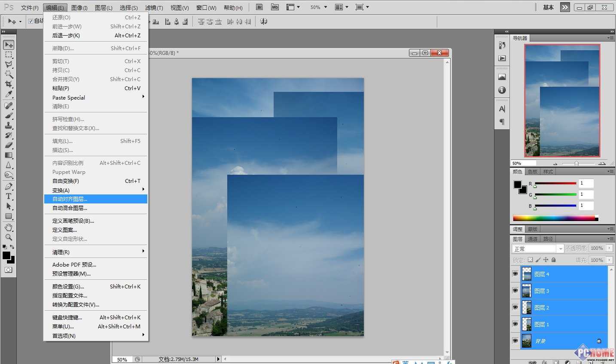Switch to the 路径 tab
Image resolution: width=616 pixels, height=364 pixels.
548,239
